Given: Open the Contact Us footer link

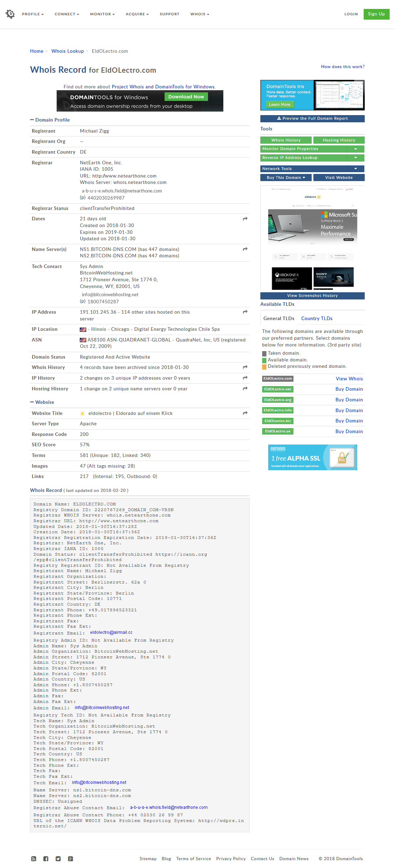Looking at the screenshot, I should (x=263, y=859).
